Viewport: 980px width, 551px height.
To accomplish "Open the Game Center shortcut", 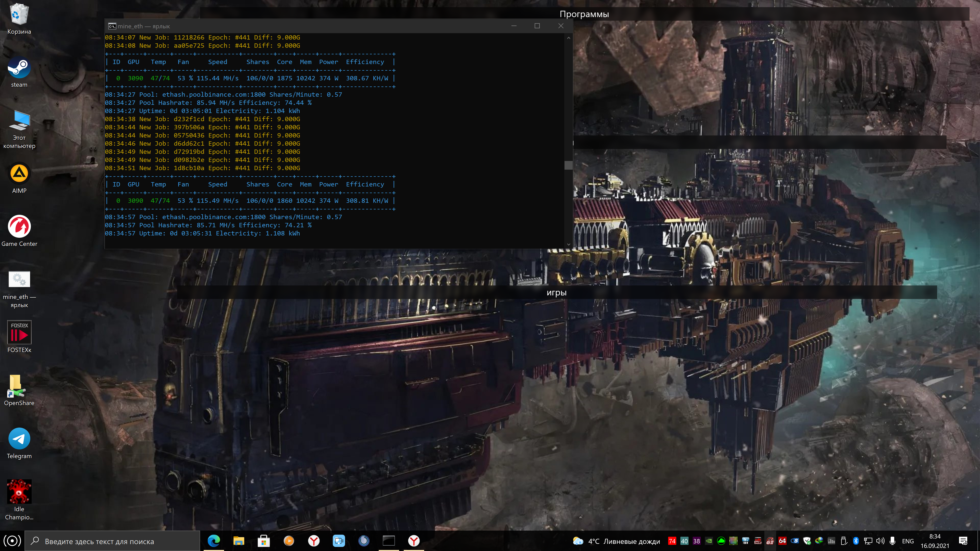I will [19, 227].
